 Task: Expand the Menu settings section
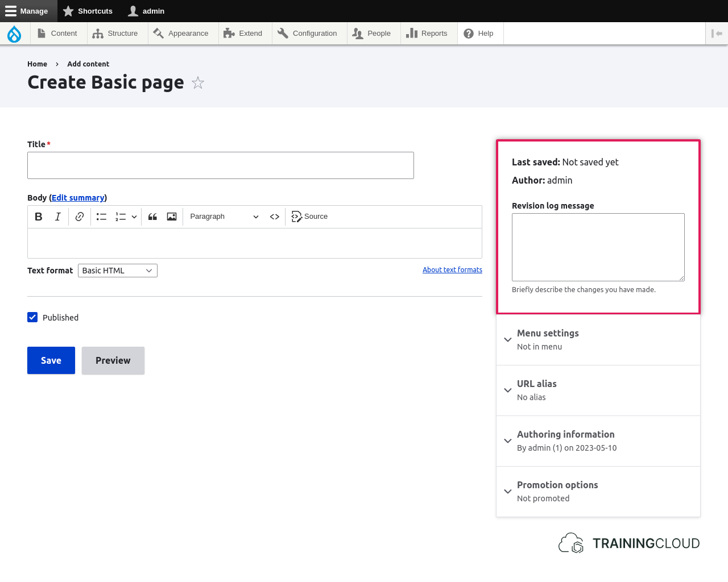[x=598, y=340]
